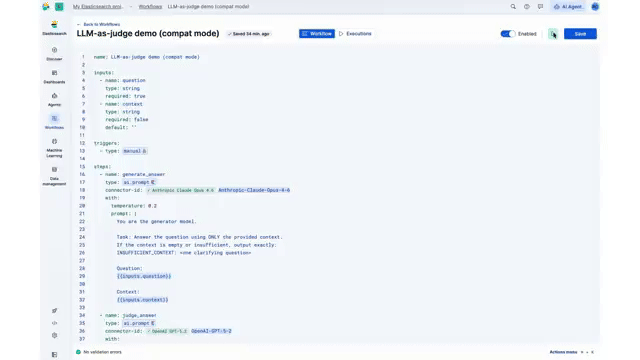Click 'You are the generator model.' line
This screenshot has width=640, height=360.
coord(157,222)
